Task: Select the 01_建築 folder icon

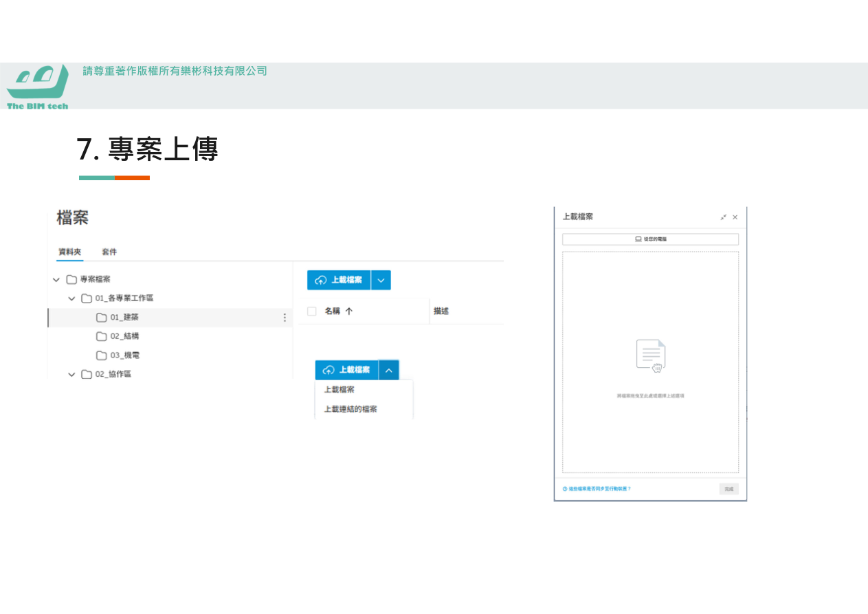Action: point(102,318)
